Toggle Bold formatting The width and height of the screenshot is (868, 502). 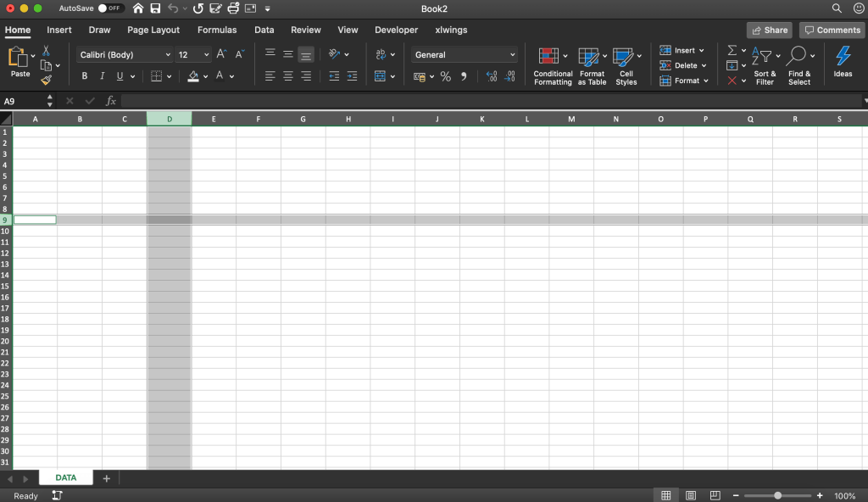[x=85, y=76]
